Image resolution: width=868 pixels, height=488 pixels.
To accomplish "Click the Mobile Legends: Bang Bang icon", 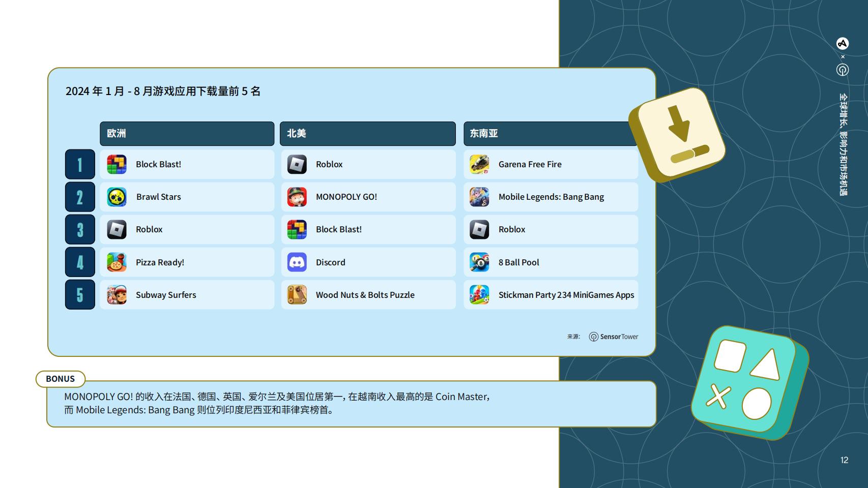I will (x=479, y=197).
